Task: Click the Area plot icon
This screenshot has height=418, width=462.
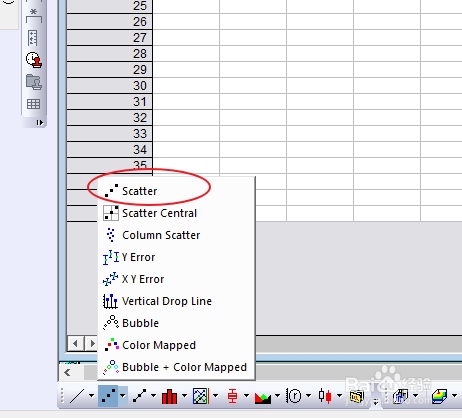Action: [263, 397]
